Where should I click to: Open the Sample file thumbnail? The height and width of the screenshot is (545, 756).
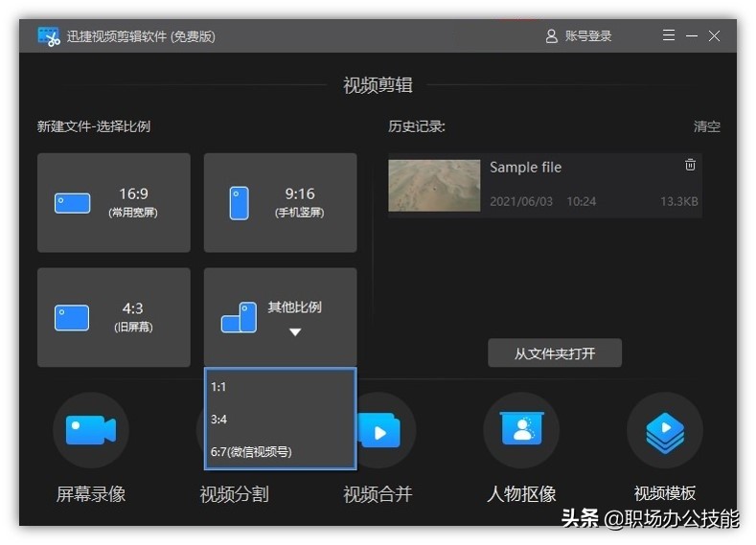(434, 185)
